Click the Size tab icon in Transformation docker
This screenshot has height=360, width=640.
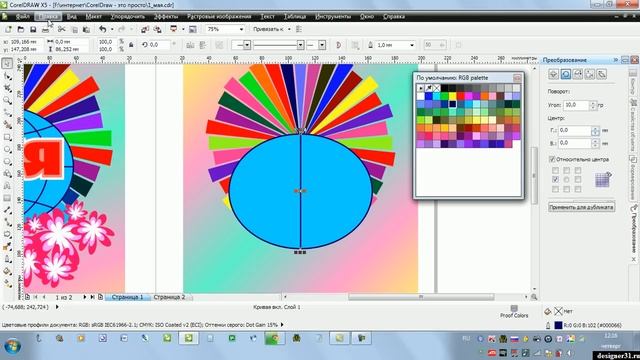(x=590, y=74)
